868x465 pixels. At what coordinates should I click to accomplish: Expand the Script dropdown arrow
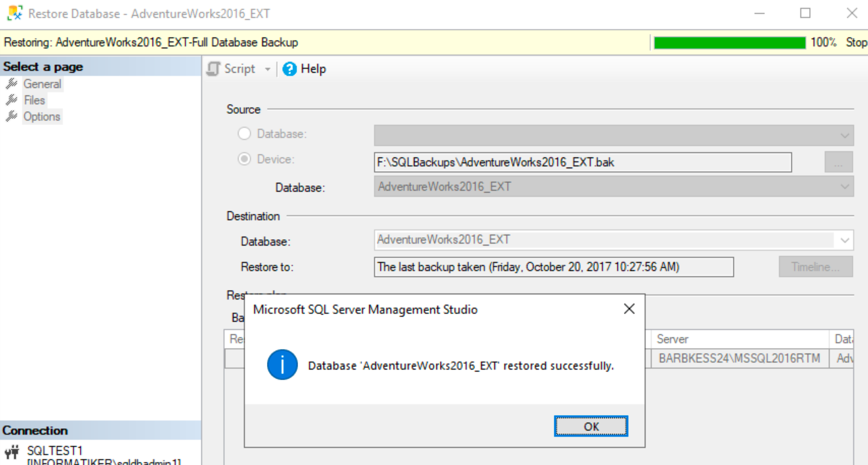pos(268,69)
